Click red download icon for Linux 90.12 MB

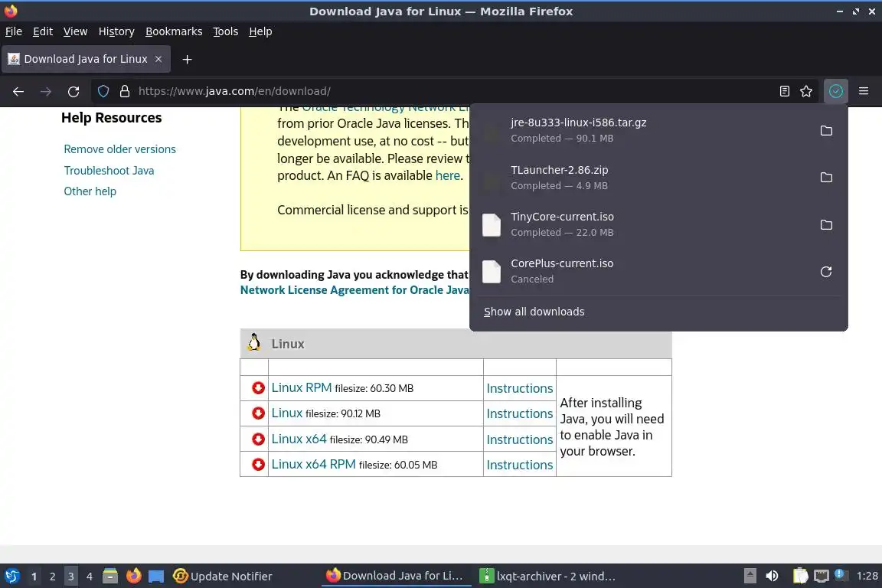(258, 413)
